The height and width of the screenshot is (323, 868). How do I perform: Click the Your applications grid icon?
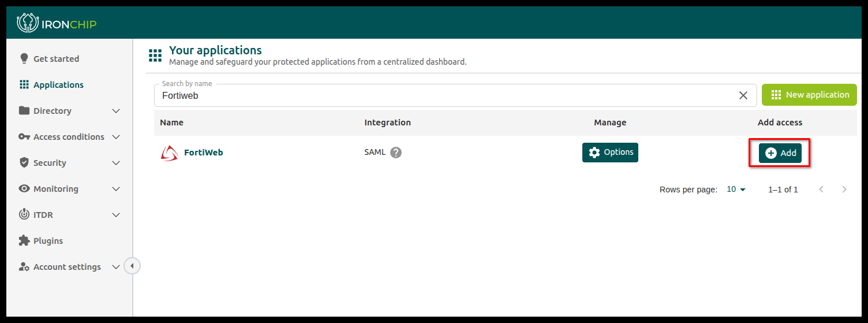(155, 55)
